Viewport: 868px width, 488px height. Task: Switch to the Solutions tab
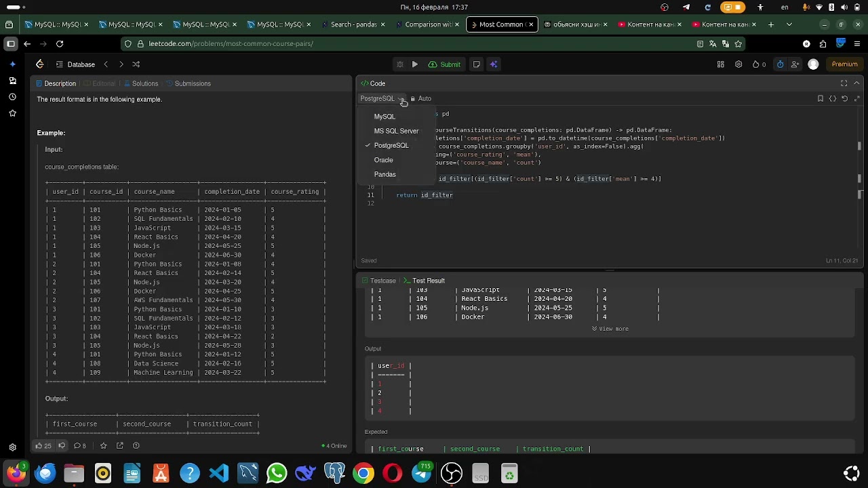click(x=140, y=83)
